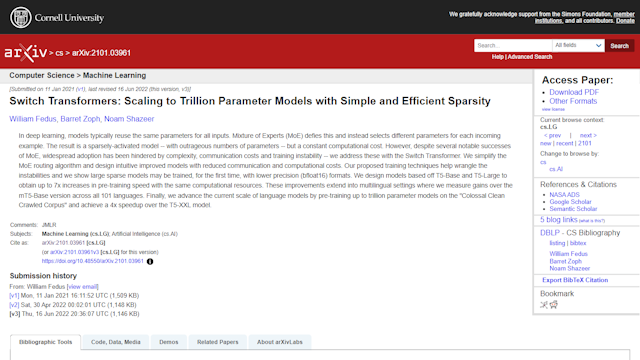This screenshot has width=640, height=360.
Task: Open Noam Shazeer DBLP entry in sidebar
Action: click(x=569, y=268)
